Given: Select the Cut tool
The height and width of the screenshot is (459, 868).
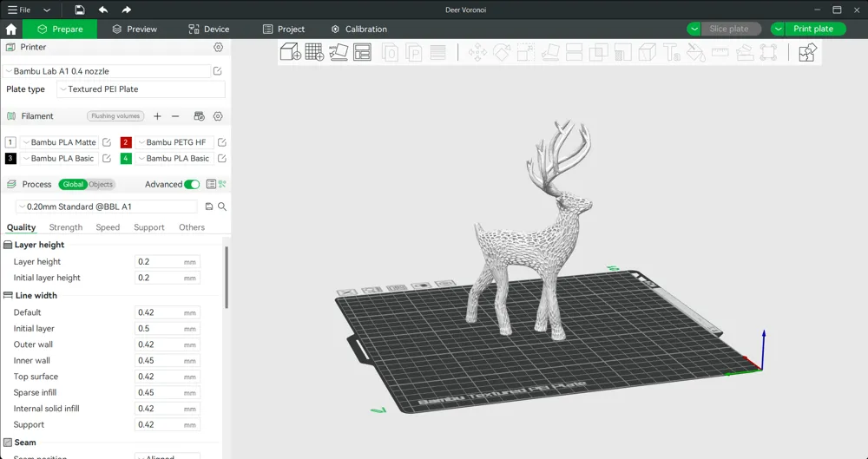Looking at the screenshot, I should (574, 53).
